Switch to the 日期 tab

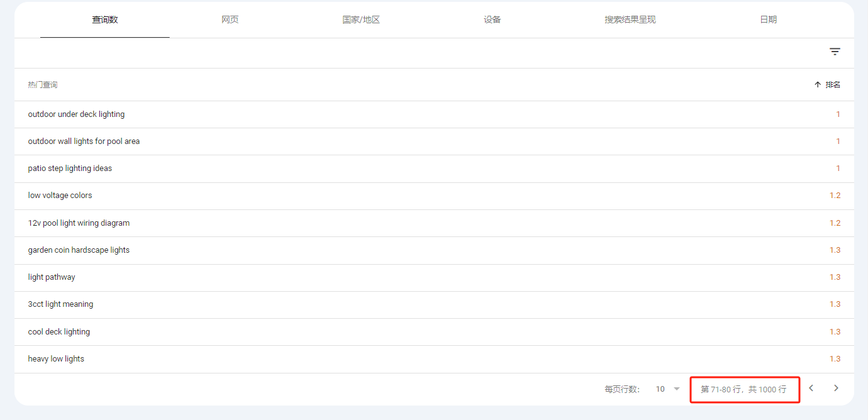tap(769, 19)
